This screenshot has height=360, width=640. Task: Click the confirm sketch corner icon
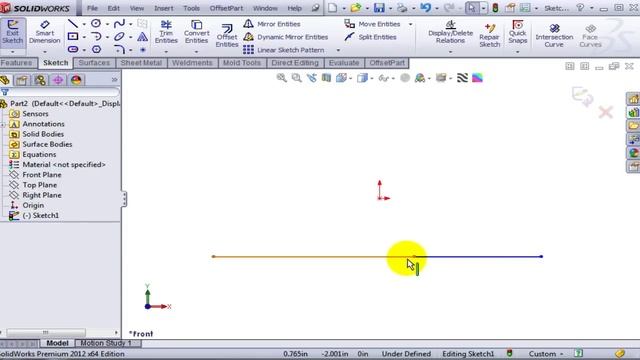582,96
